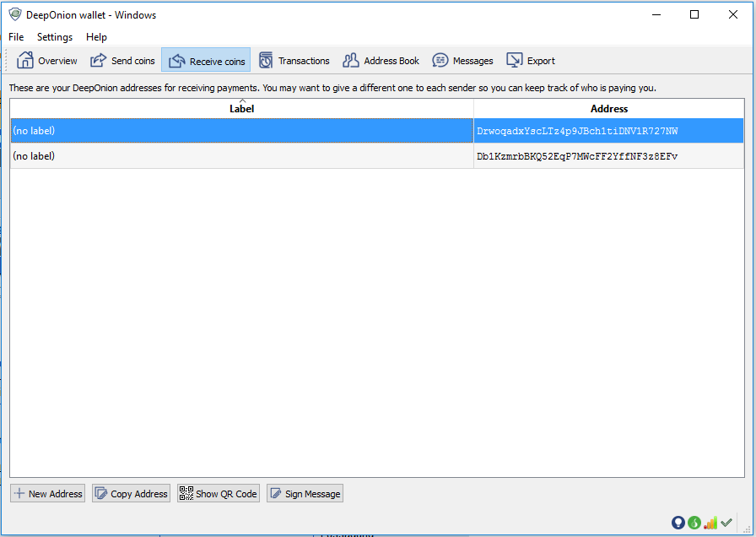Close the DeepOnion wallet window

pos(733,14)
